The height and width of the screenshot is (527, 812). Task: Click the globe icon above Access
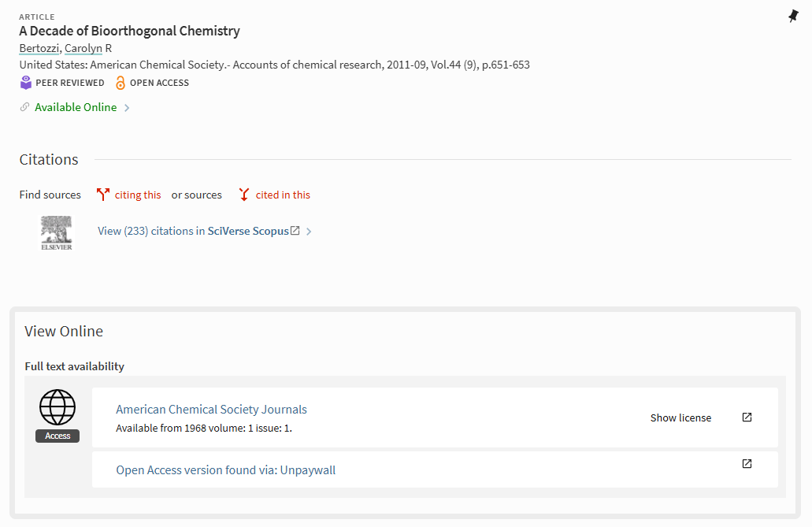coord(57,407)
